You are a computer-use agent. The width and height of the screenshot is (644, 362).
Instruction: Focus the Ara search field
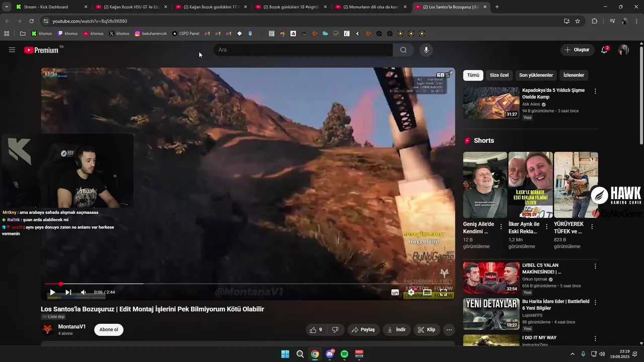tap(303, 50)
